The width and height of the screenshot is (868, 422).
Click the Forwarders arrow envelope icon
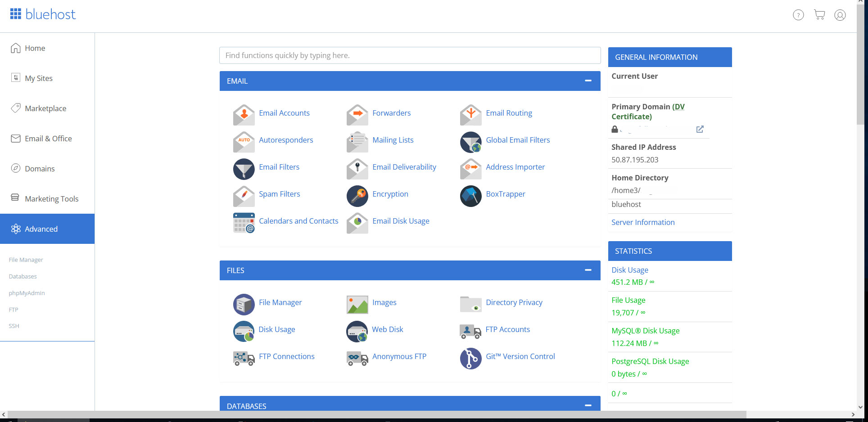pos(357,115)
